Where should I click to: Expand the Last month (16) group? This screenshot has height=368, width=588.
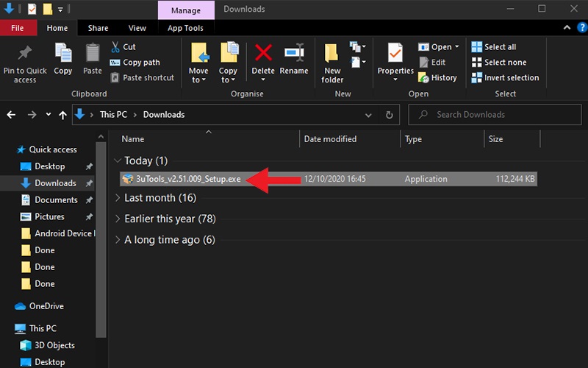[118, 197]
